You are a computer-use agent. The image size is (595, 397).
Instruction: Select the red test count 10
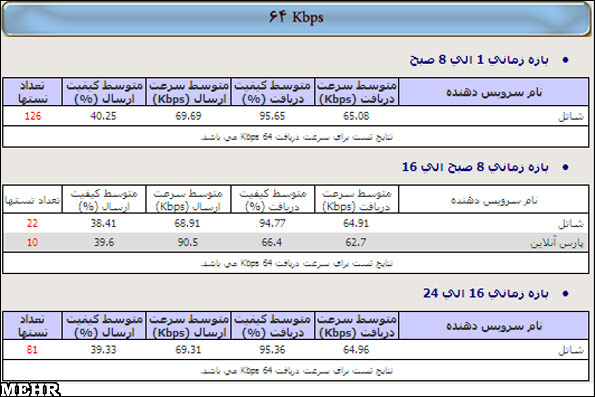tap(32, 242)
